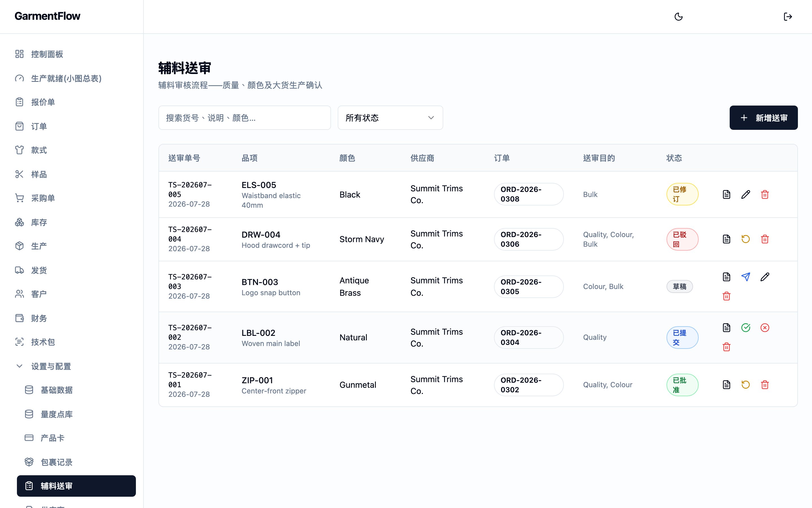This screenshot has width=812, height=508.
Task: Reopen the rejected DRW-004 submission
Action: point(745,239)
